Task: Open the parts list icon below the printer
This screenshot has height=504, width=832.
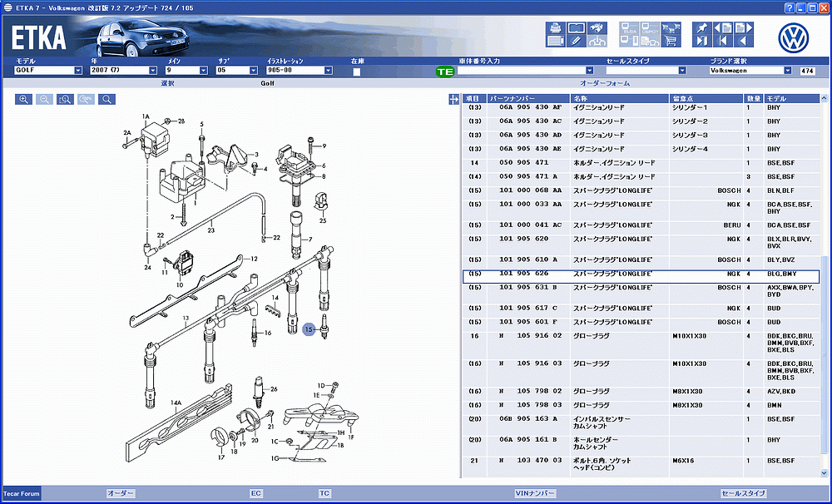Action: [x=555, y=41]
